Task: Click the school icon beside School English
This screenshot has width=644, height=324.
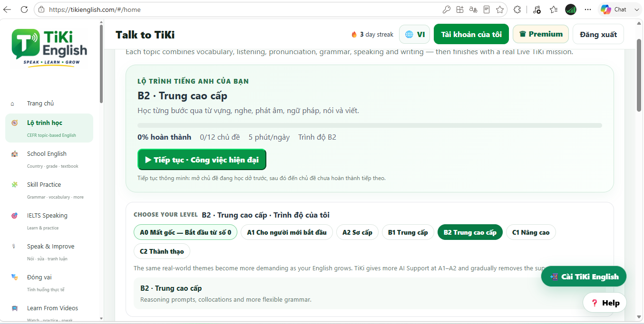Action: coord(15,153)
